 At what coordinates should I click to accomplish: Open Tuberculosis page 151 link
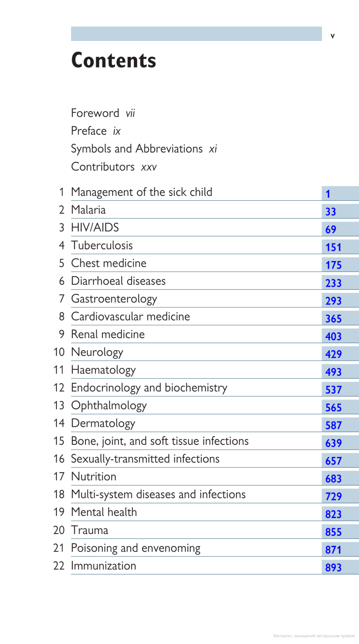coord(333,247)
